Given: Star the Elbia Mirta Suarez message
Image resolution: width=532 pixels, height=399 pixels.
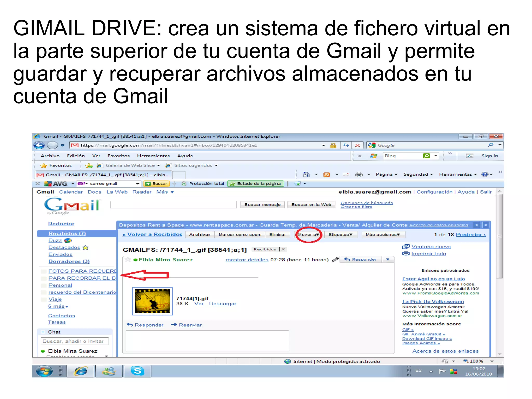Looking at the screenshot, I should [128, 260].
